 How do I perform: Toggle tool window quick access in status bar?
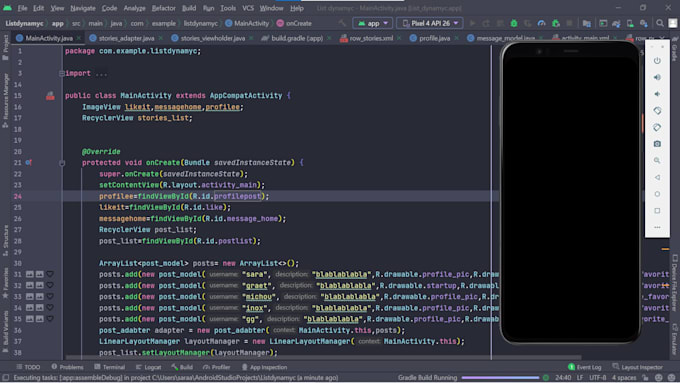pos(6,378)
